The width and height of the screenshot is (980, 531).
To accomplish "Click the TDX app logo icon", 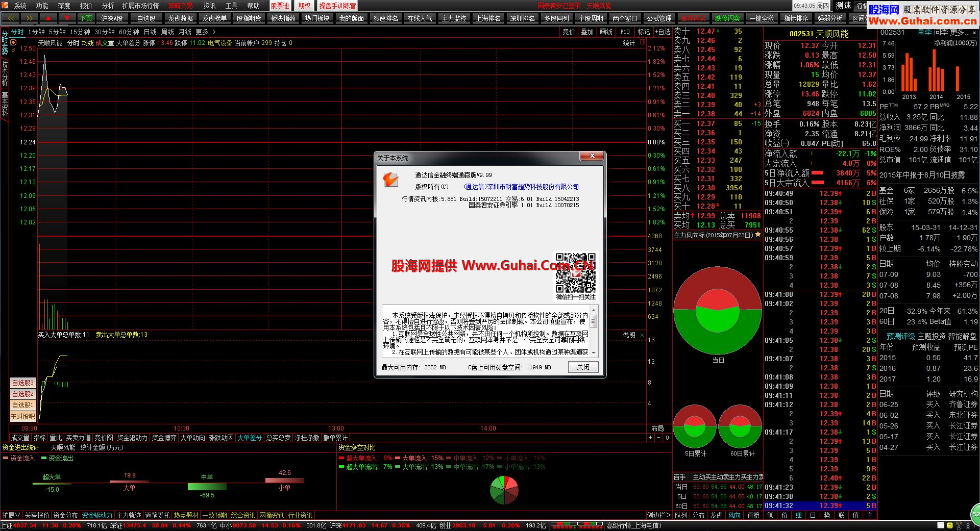I will tap(5, 5).
